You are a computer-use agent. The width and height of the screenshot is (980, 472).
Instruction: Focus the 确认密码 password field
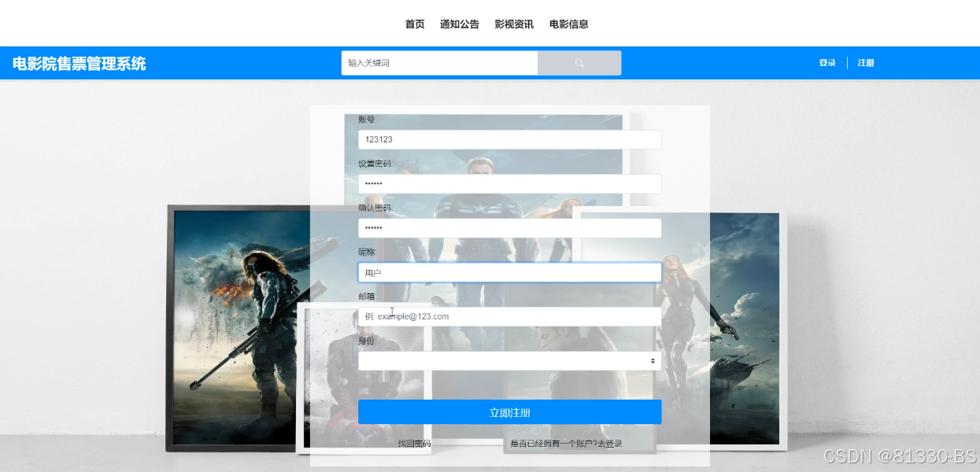[509, 228]
